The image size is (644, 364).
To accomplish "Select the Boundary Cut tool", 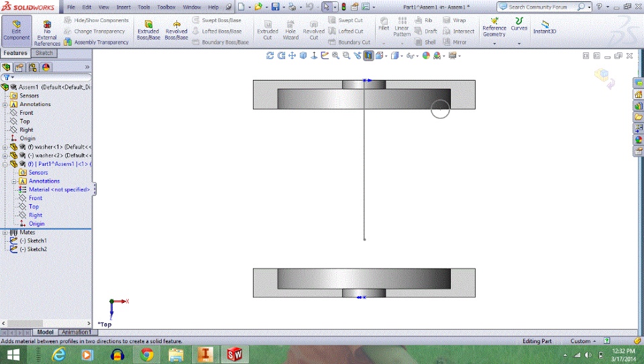I will [x=350, y=42].
